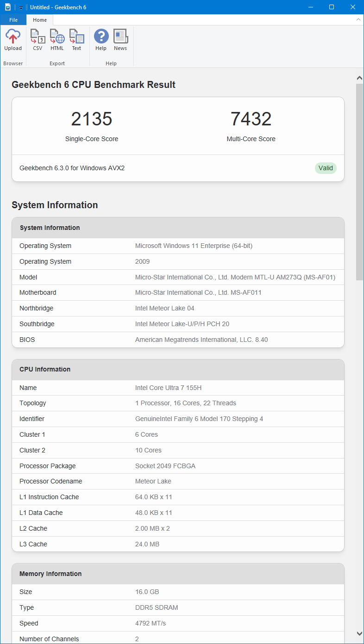Image resolution: width=364 pixels, height=644 pixels.
Task: Click the Single-Core Score value 2135
Action: (x=92, y=119)
